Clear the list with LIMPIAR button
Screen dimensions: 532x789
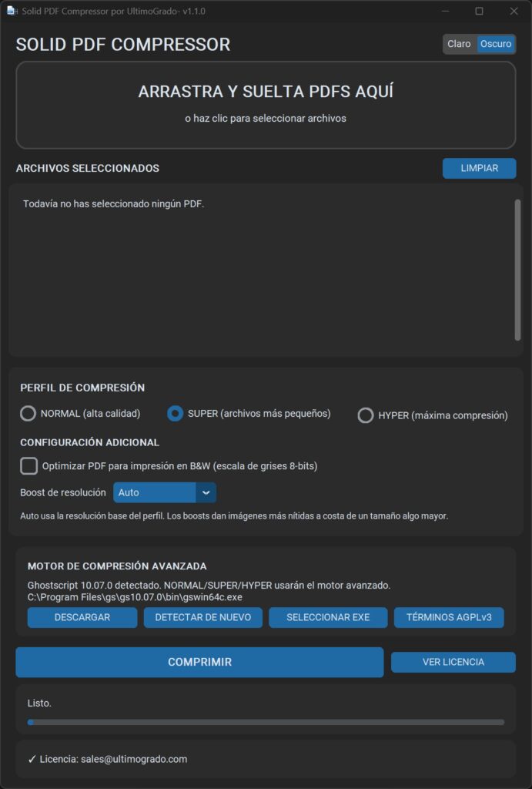point(479,168)
